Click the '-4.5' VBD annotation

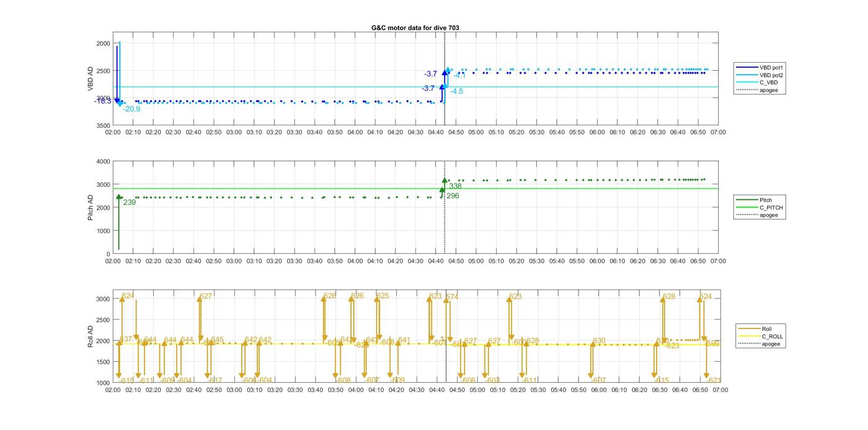tap(456, 91)
